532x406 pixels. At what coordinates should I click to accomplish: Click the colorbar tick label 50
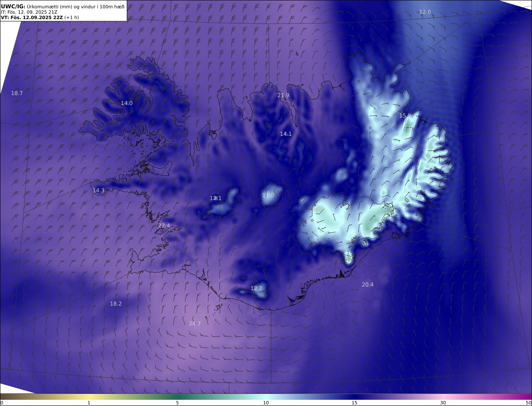click(528, 403)
